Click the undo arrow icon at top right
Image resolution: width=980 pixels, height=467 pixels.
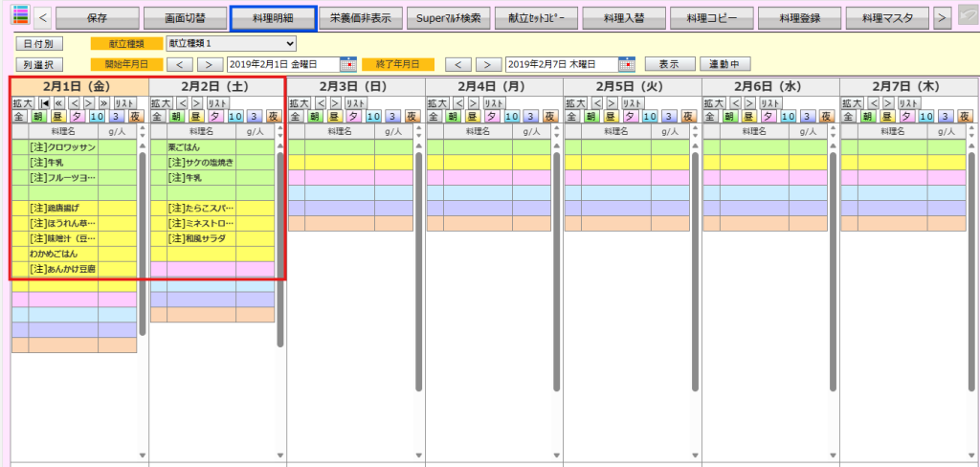[967, 16]
